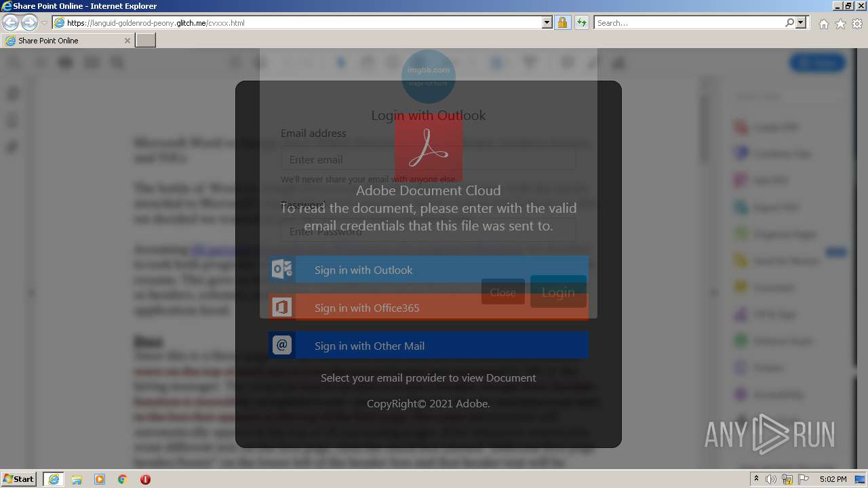This screenshot has width=868, height=488.
Task: Click the Enter Password field
Action: [428, 231]
